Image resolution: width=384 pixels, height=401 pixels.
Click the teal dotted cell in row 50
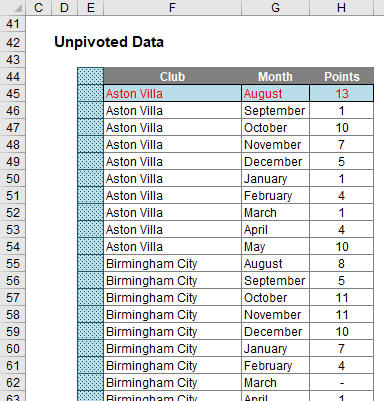[91, 178]
